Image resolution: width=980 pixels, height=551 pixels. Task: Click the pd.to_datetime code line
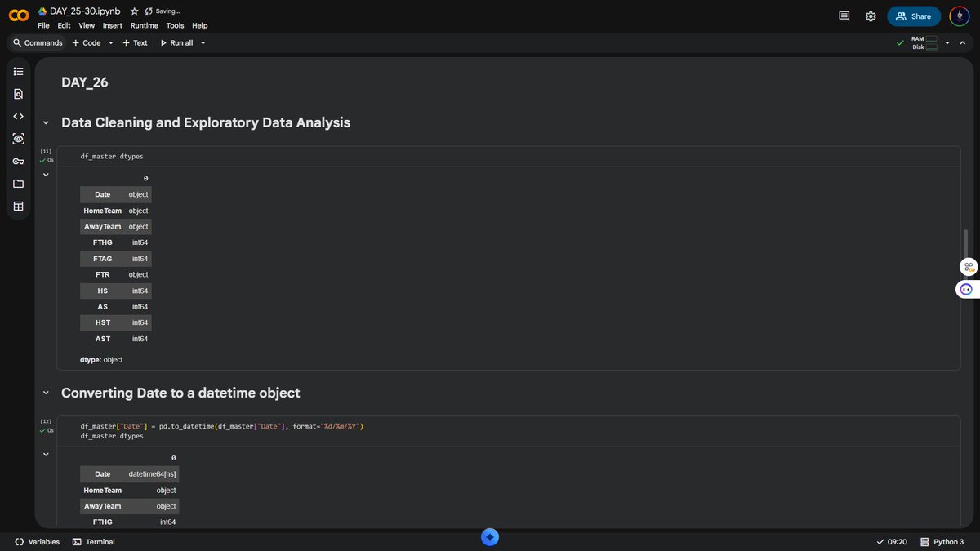[x=221, y=426]
